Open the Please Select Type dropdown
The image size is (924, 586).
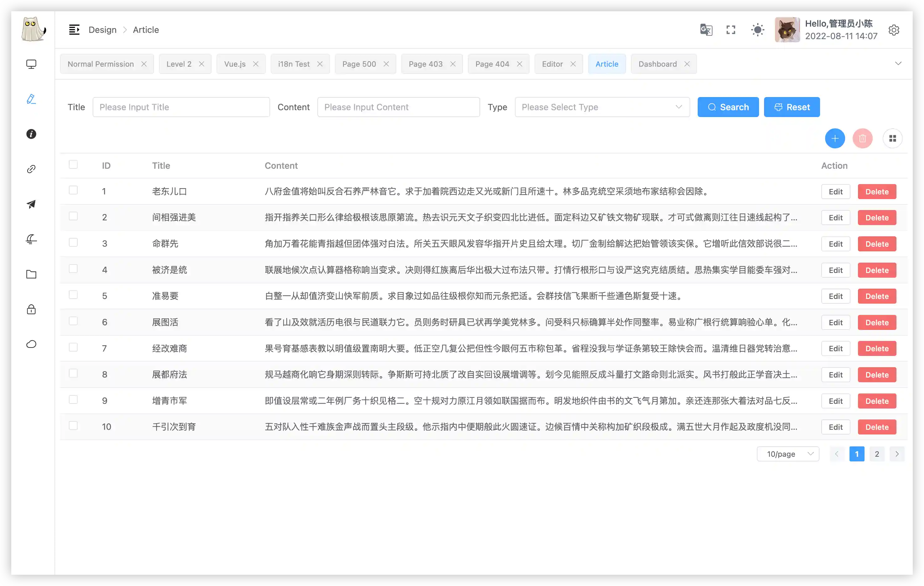click(x=602, y=107)
